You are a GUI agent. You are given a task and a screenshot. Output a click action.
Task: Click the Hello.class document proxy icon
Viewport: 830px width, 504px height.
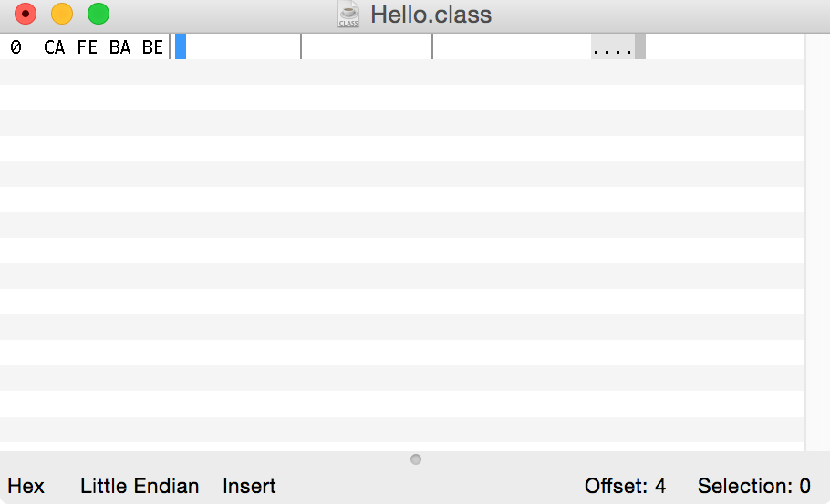click(x=348, y=15)
